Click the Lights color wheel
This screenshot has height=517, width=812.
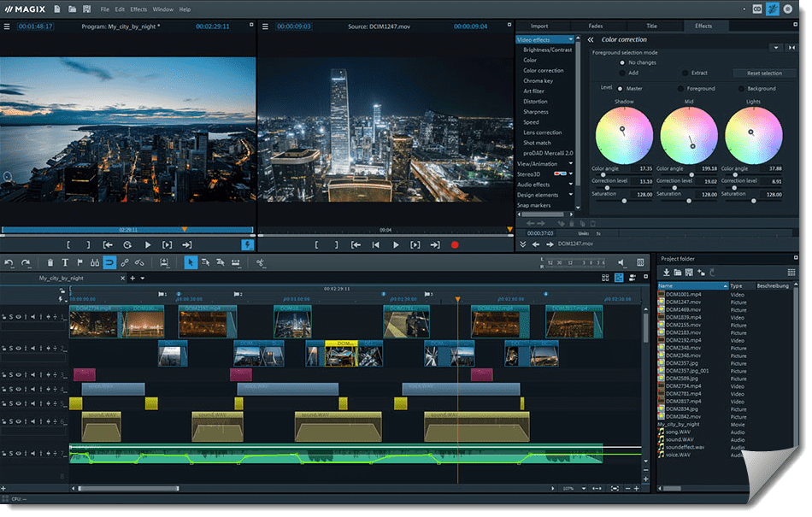click(754, 136)
